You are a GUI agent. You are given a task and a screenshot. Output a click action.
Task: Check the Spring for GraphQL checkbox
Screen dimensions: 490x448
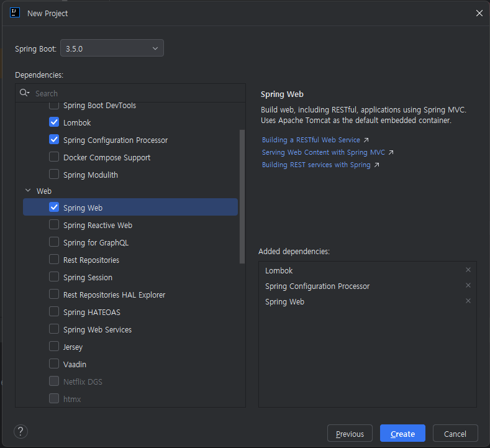point(54,242)
